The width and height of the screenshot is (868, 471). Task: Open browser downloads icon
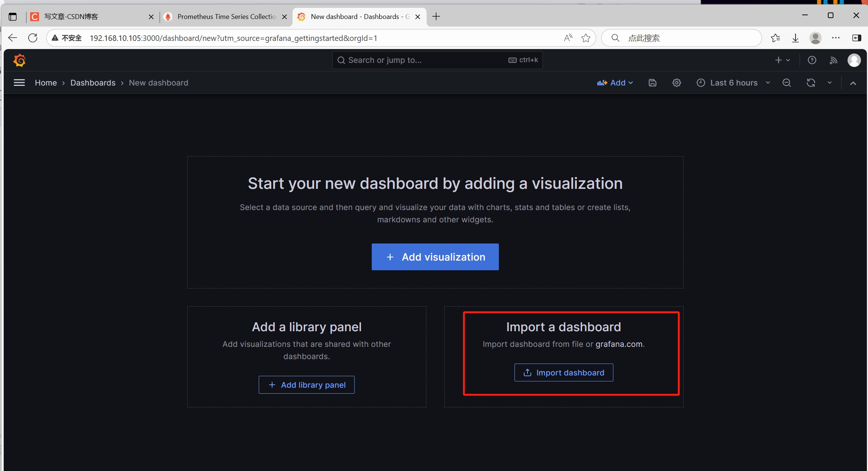coord(796,38)
